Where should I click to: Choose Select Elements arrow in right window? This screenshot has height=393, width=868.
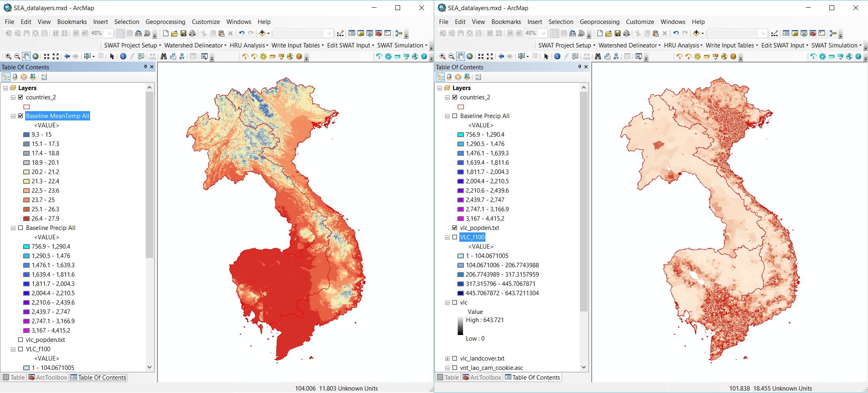(546, 56)
